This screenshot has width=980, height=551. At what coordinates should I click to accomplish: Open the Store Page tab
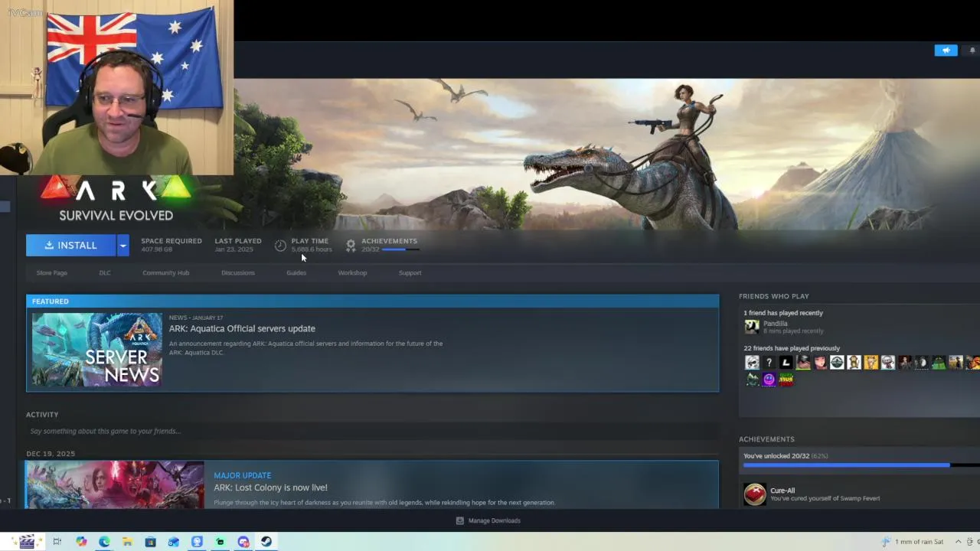coord(52,272)
